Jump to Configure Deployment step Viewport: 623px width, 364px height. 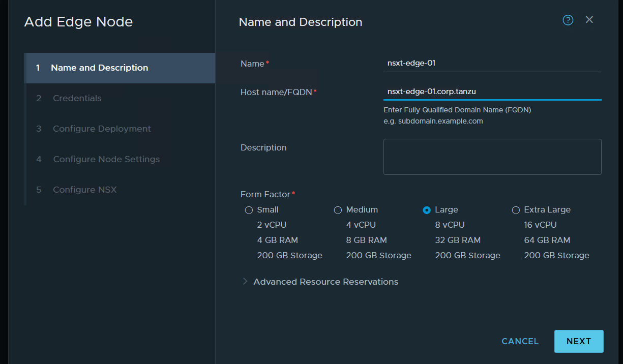[102, 129]
